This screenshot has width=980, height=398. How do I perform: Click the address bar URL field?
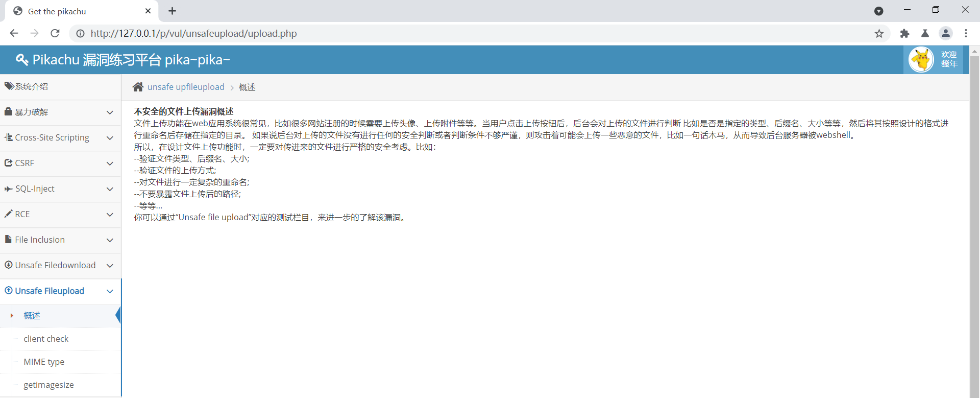(480, 33)
